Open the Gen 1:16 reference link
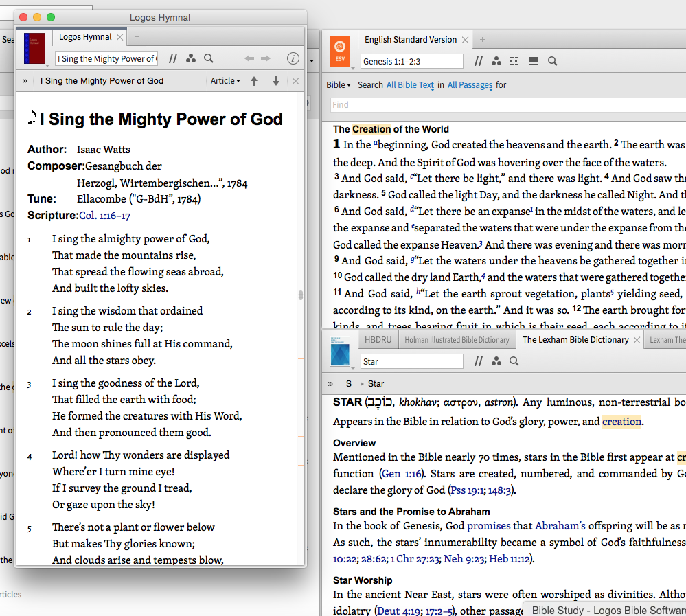Screen dimensions: 686x616 pos(401,474)
